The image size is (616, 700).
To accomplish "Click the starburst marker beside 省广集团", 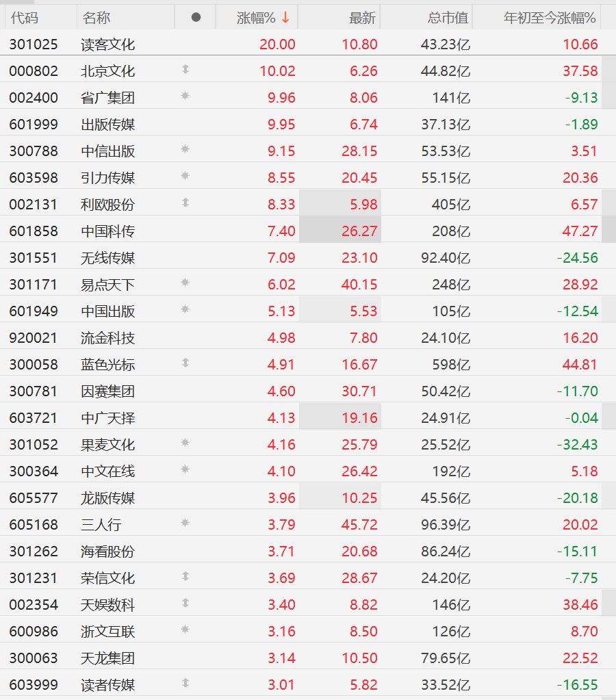I will tap(185, 96).
